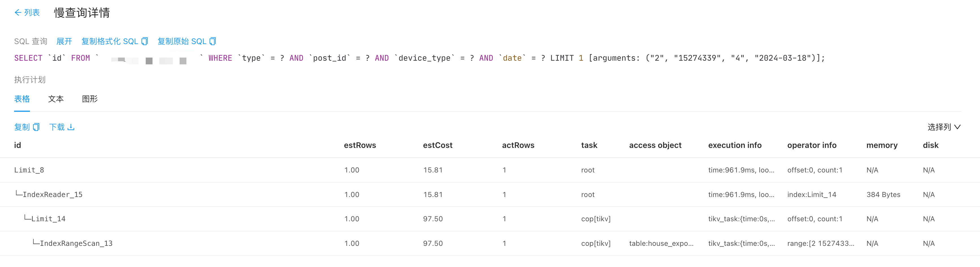Switch to the 文本 plan tab
Screen dimensions: 980x267
[56, 99]
